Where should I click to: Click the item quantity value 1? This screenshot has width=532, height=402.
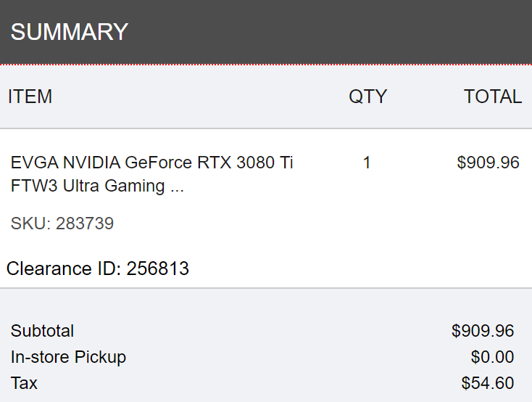(x=367, y=163)
